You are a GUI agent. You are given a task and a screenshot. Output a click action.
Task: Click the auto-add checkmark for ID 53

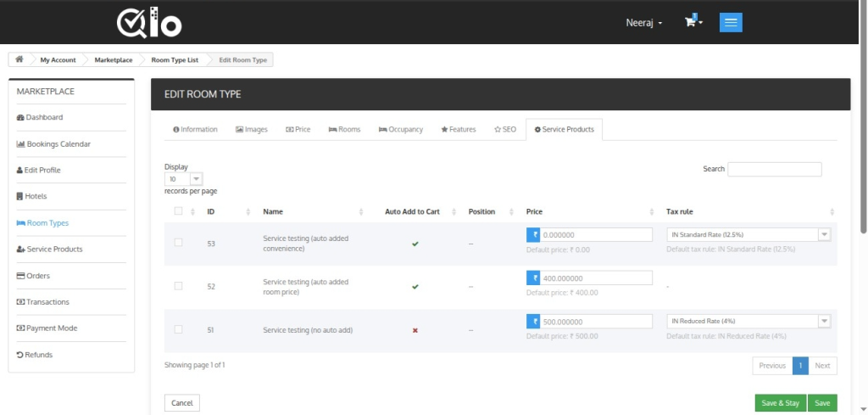[x=415, y=244]
